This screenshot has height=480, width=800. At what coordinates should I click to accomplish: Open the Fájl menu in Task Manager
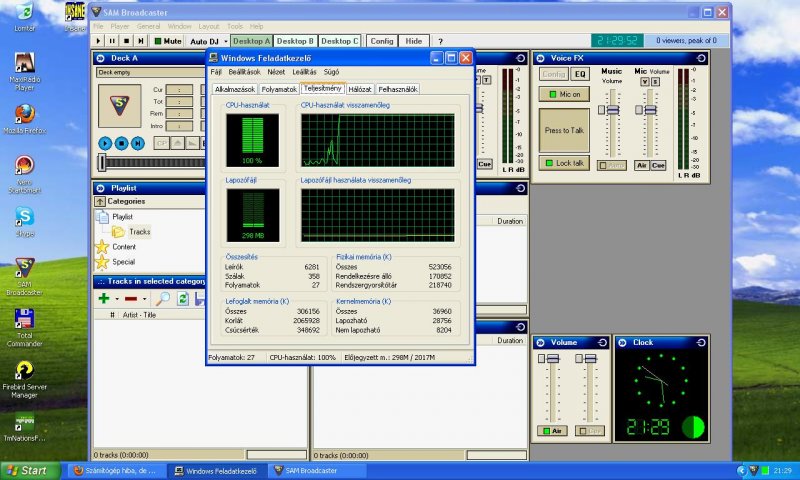coord(216,72)
